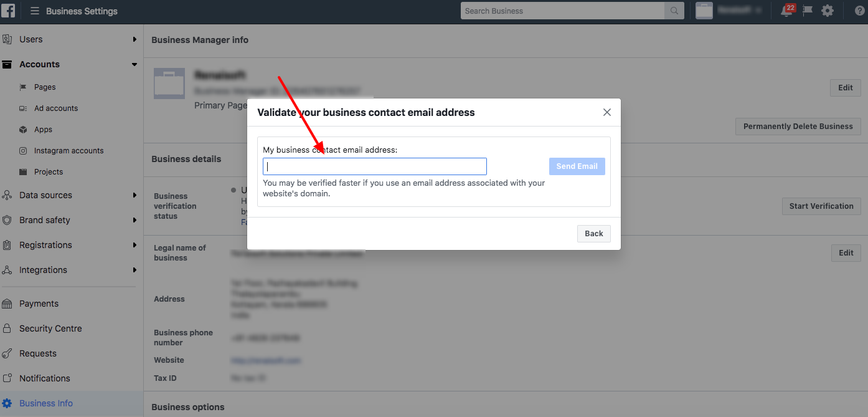The image size is (868, 417).
Task: Click the Apps cube icon
Action: coord(23,130)
